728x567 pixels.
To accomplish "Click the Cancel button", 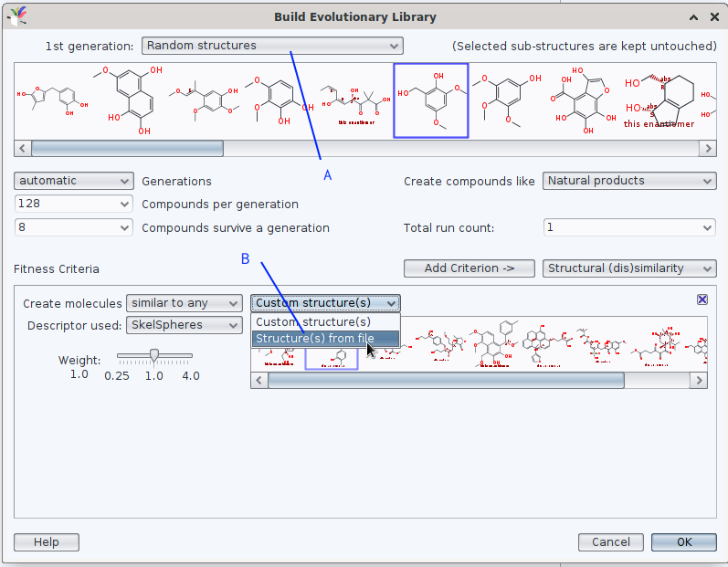I will point(610,542).
